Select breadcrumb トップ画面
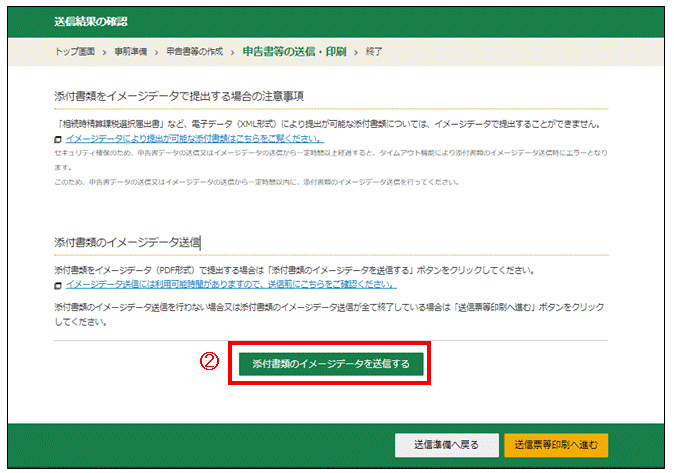Viewport: 674px width, 473px height. click(75, 52)
